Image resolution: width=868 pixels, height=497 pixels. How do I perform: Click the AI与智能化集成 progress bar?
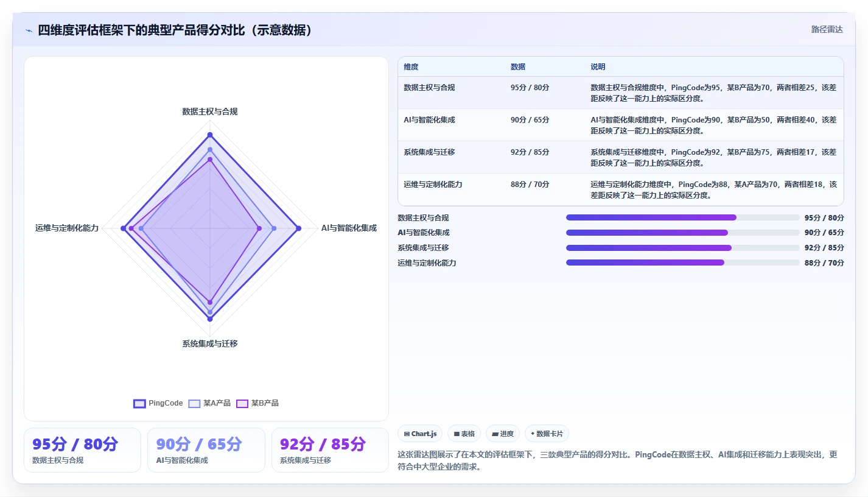coord(683,233)
